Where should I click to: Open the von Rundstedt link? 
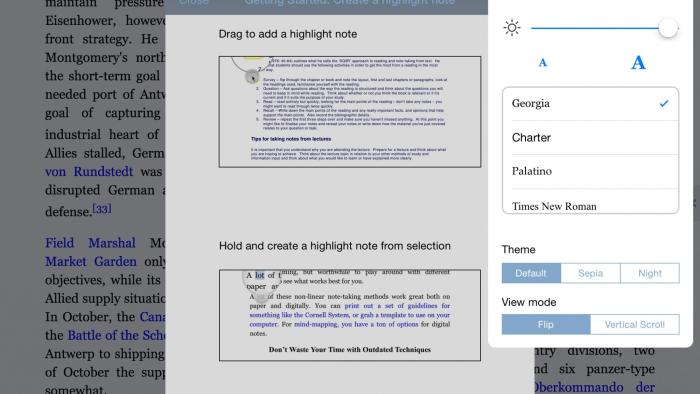coord(89,172)
